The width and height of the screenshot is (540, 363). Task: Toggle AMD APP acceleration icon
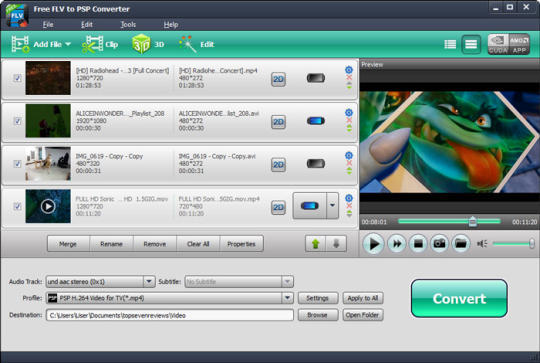click(x=519, y=44)
